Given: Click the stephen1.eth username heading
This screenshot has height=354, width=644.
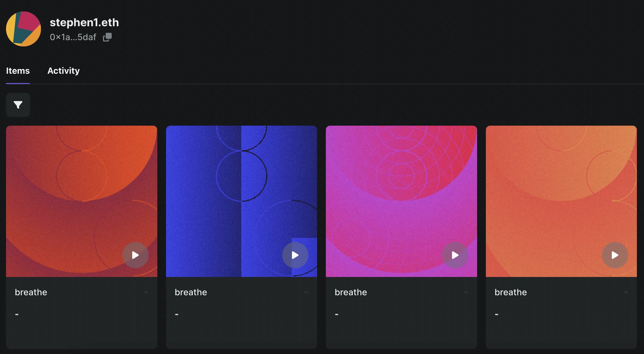Looking at the screenshot, I should [x=84, y=23].
